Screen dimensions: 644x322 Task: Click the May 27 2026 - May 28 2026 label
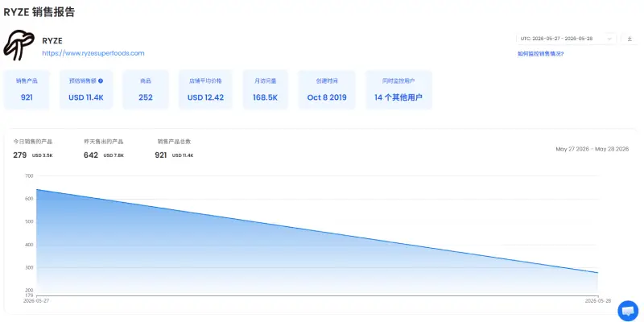[592, 149]
